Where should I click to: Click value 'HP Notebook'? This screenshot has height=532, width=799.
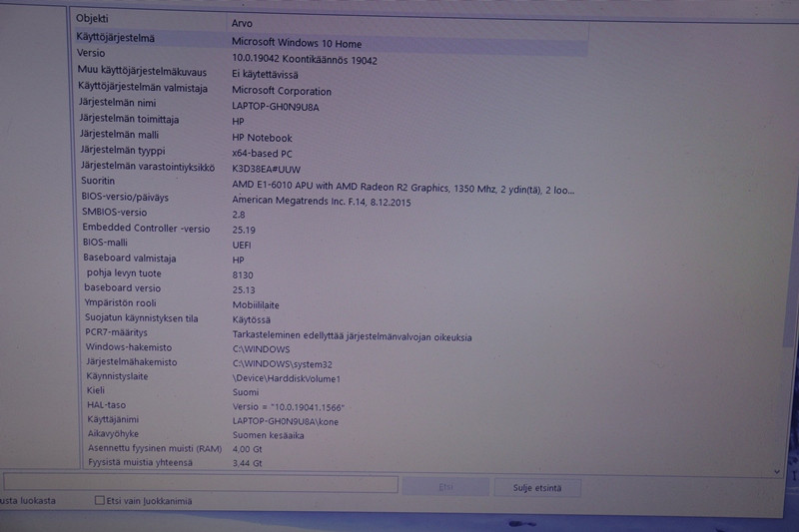pos(262,138)
